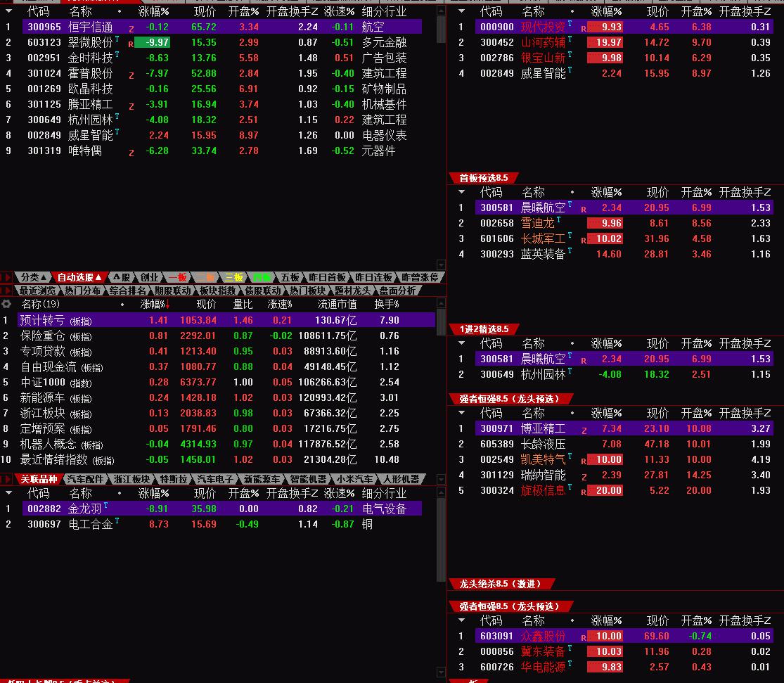Viewport: 784px width, 683px height.
Task: Select stock 605389 长龄液压
Action: pos(624,444)
